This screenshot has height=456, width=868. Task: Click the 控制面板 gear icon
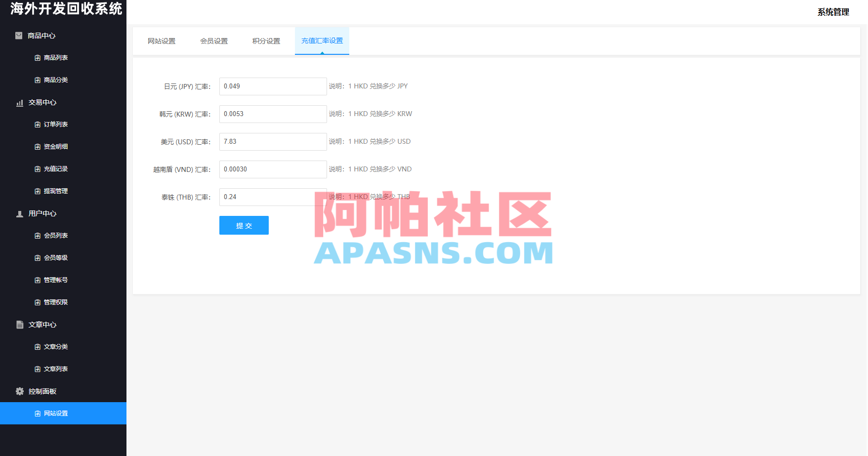coord(20,391)
